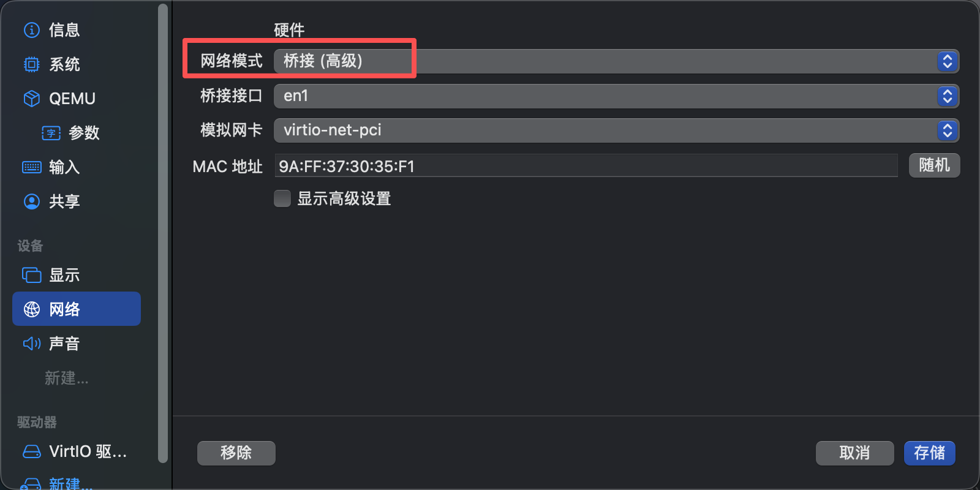The width and height of the screenshot is (980, 490).
Task: Click the 网络 (Network) globe icon
Action: click(31, 309)
